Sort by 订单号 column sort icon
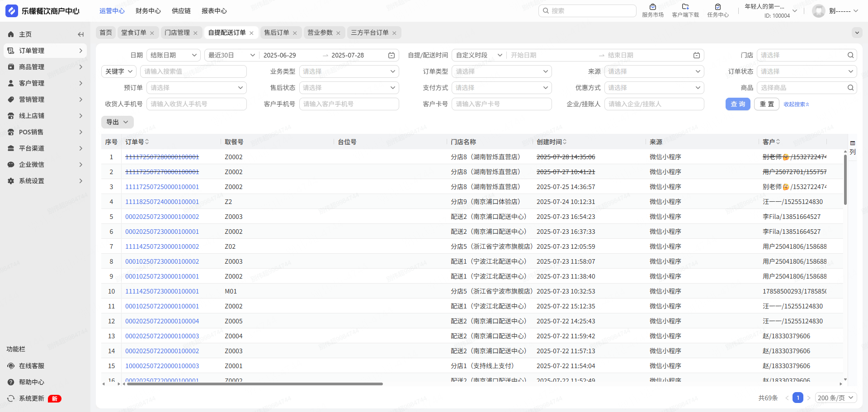The image size is (868, 412). 147,142
